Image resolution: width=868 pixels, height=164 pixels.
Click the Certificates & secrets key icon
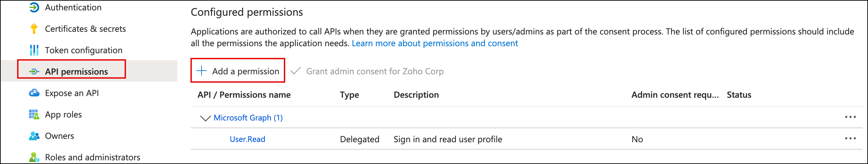[34, 29]
